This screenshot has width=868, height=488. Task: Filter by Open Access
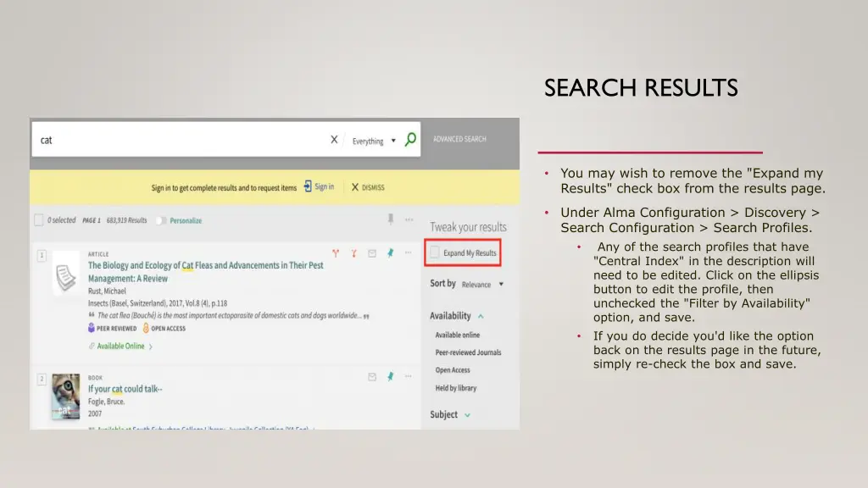click(x=453, y=370)
